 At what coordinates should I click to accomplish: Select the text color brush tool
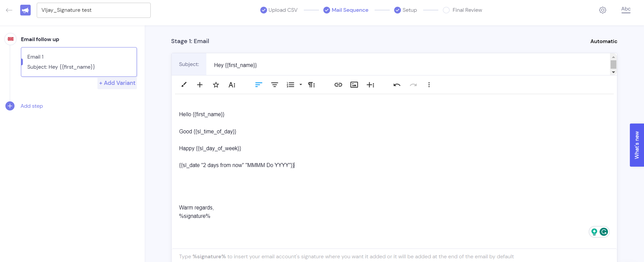184,85
